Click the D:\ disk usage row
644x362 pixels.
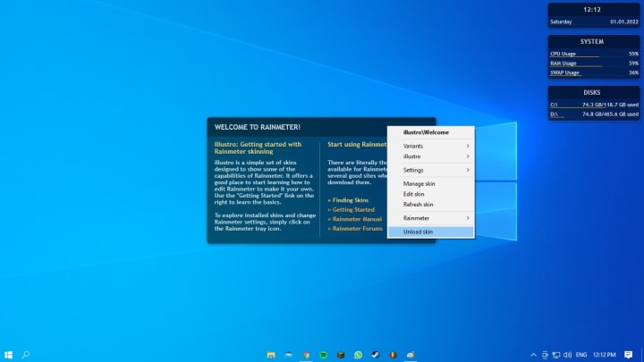coord(594,114)
